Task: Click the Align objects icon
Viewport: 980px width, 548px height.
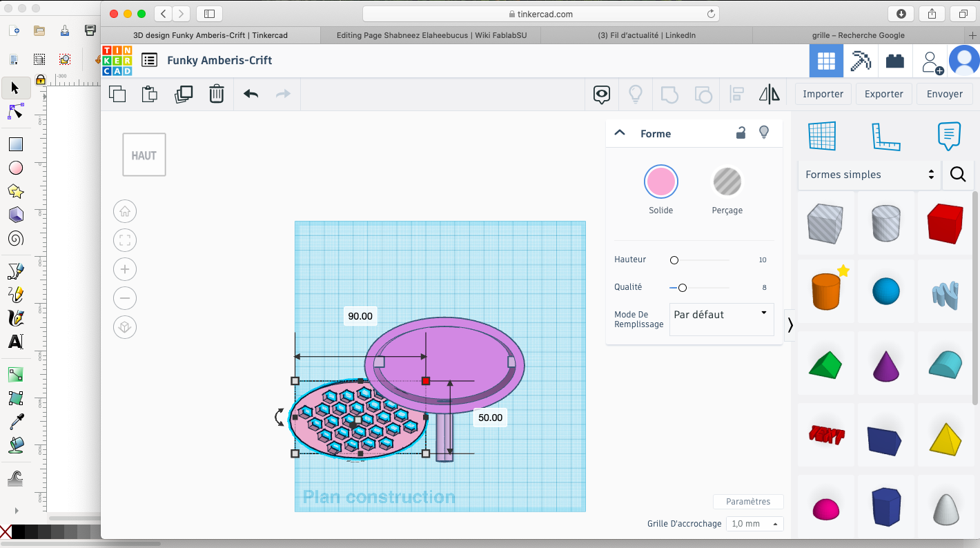Action: [736, 95]
